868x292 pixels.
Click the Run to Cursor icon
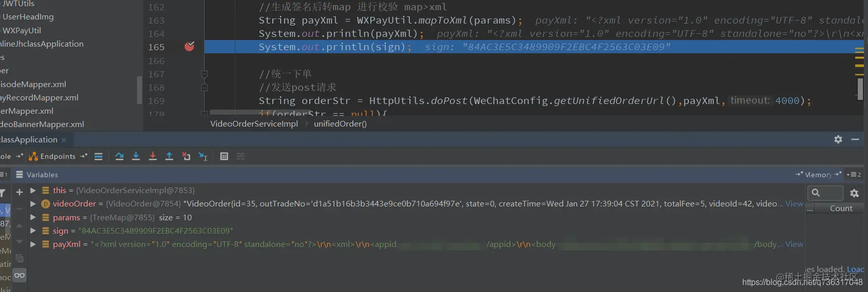(x=203, y=157)
